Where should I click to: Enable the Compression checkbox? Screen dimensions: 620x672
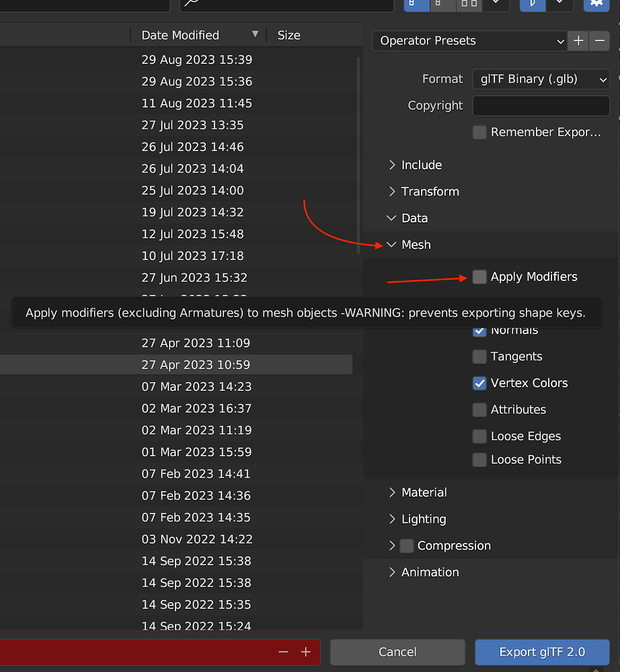(x=406, y=546)
